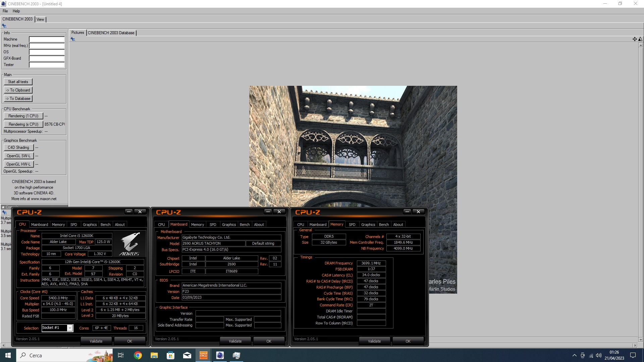Image resolution: width=644 pixels, height=362 pixels.
Task: Click the To Database button
Action: tap(18, 99)
